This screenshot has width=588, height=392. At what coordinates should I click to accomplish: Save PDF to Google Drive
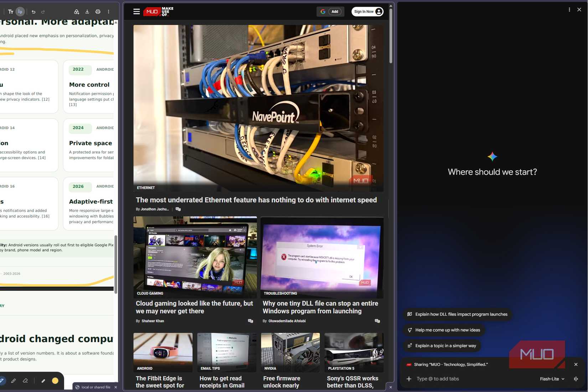76,12
